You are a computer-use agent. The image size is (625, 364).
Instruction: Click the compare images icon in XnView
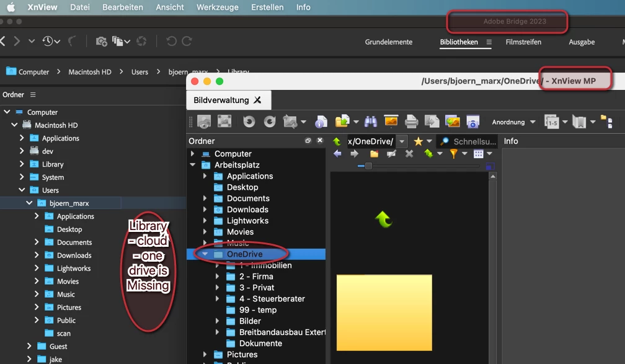pos(453,121)
